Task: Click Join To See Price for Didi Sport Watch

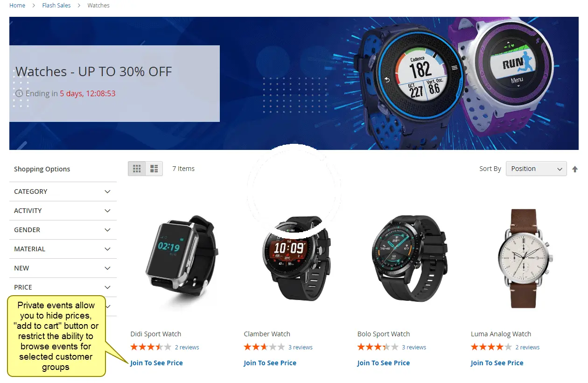Action: click(x=156, y=363)
